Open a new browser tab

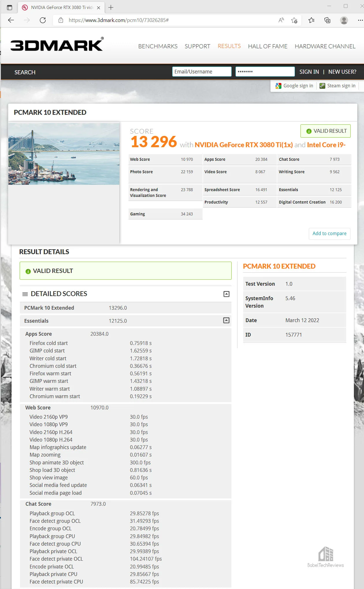click(111, 8)
